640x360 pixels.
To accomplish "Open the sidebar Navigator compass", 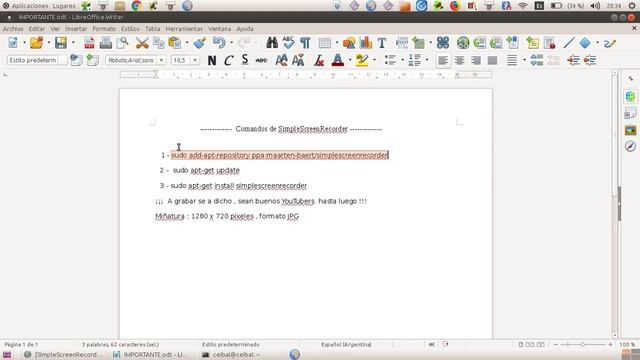I will click(630, 146).
